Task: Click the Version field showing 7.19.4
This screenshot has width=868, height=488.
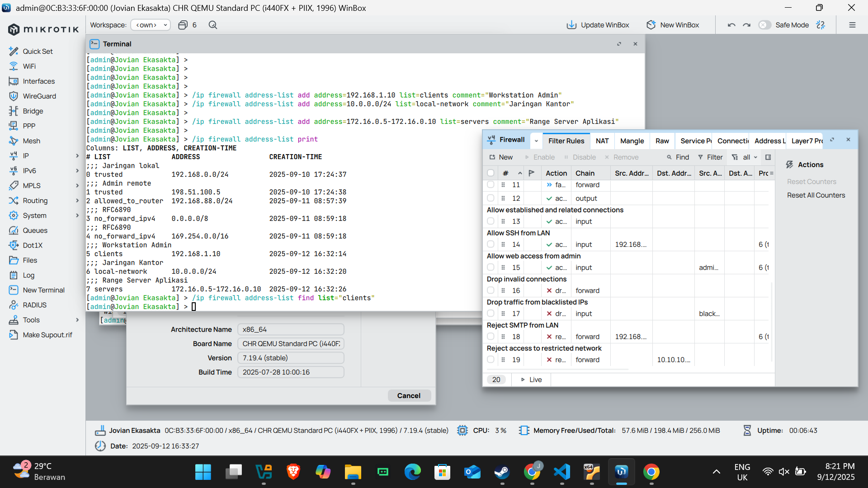Action: [x=291, y=358]
